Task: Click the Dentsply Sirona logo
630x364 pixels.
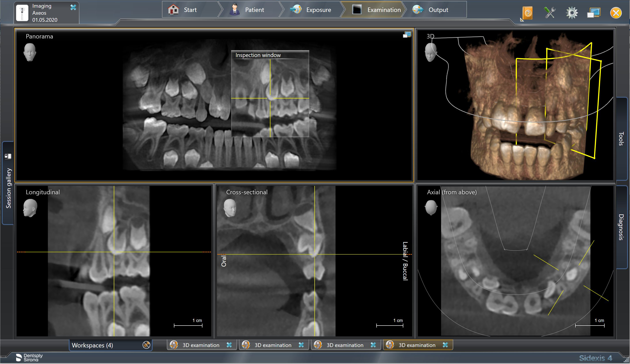Action: click(x=29, y=358)
